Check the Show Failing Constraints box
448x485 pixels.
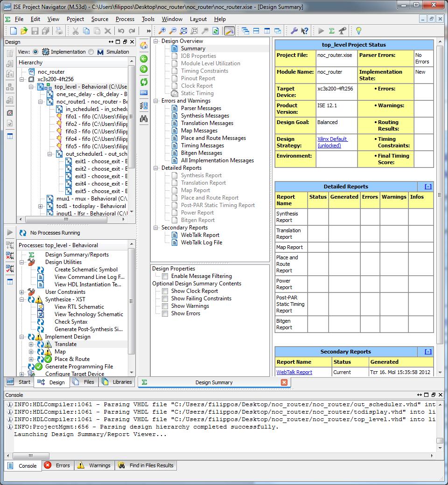click(165, 298)
